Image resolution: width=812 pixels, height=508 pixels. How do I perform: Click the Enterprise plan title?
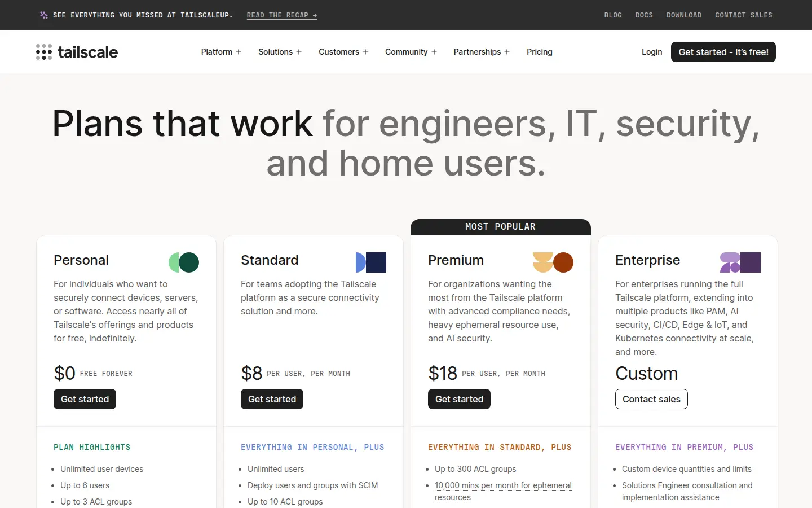coord(647,260)
